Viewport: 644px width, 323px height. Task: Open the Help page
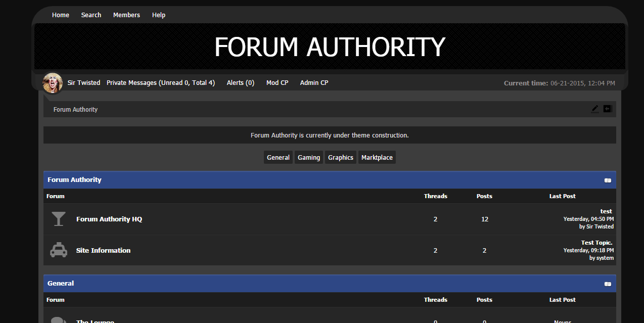click(x=159, y=15)
